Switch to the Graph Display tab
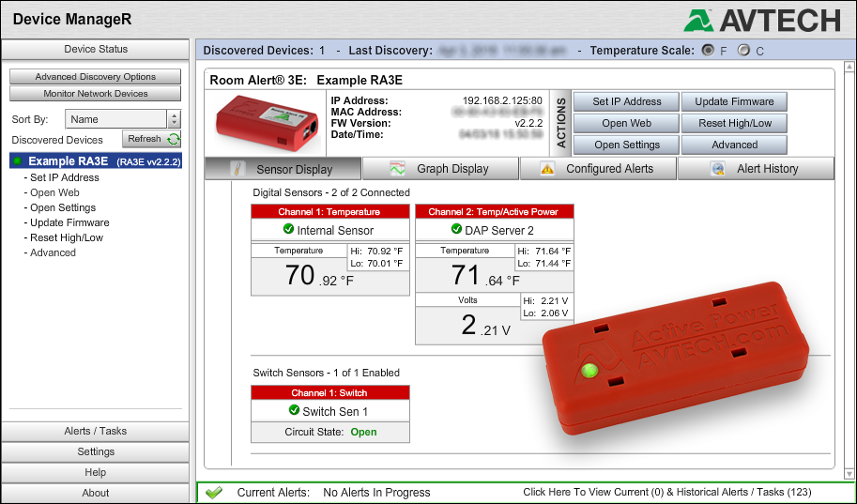Image resolution: width=857 pixels, height=504 pixels. (440, 169)
